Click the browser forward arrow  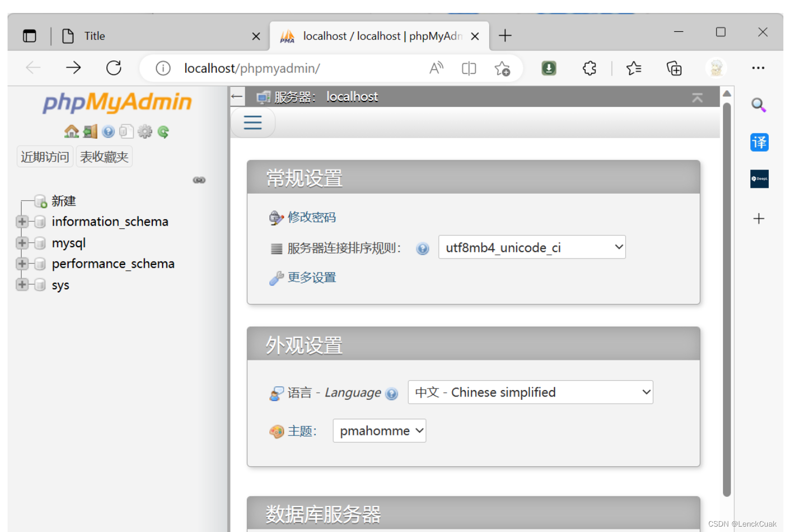point(73,68)
